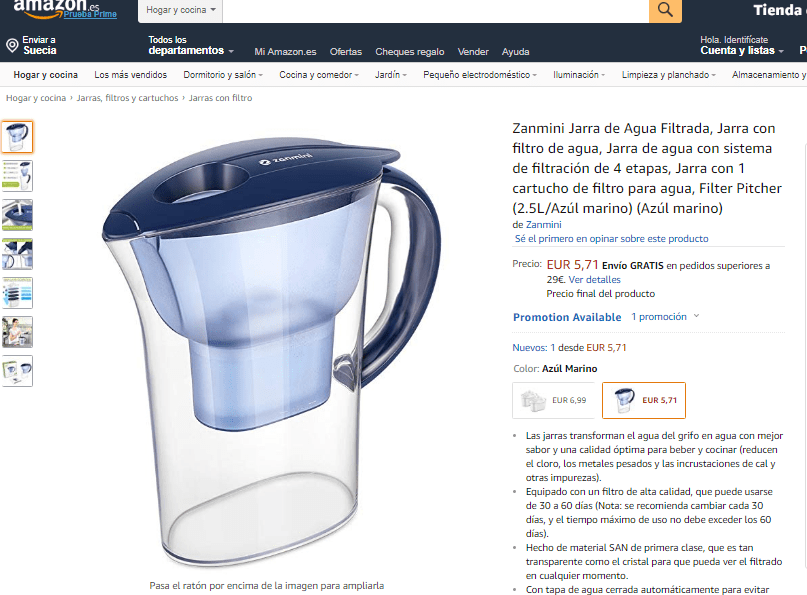
Task: Click the orange search magnifier button
Action: (x=665, y=10)
